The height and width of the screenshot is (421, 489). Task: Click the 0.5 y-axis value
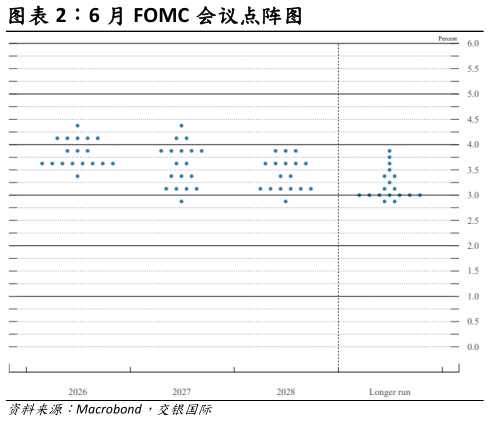(x=473, y=321)
